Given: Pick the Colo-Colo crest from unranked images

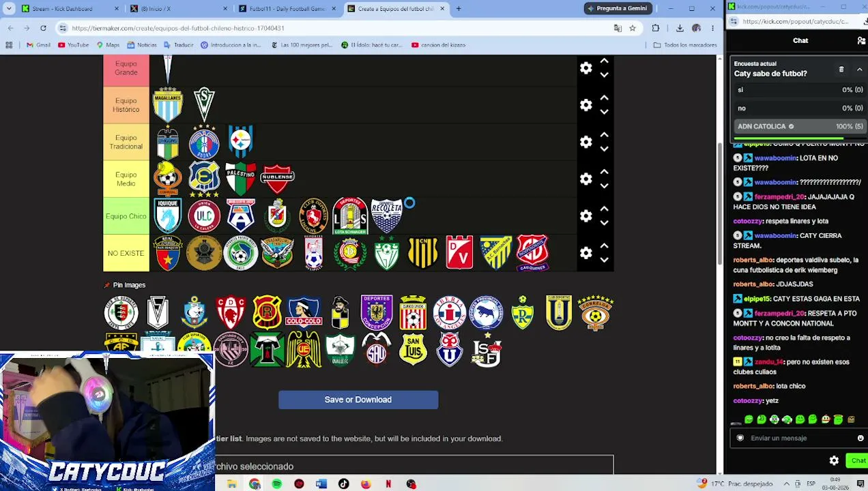Looking at the screenshot, I should point(304,312).
